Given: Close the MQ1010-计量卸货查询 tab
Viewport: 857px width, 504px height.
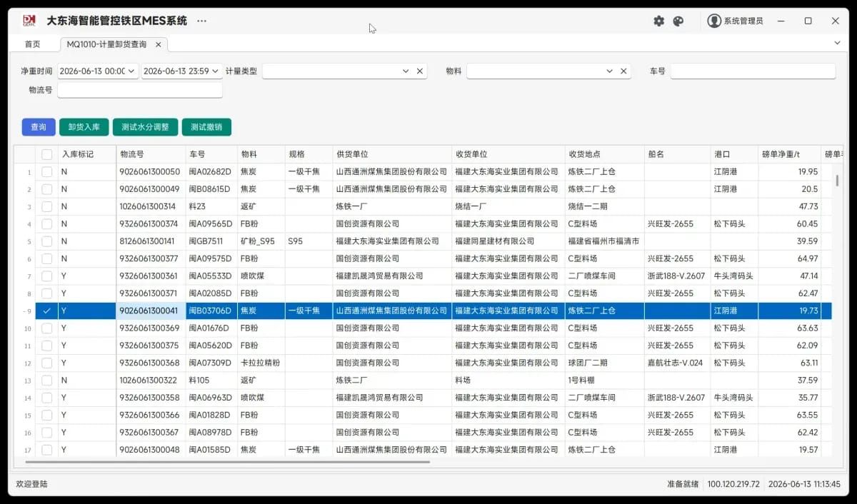Looking at the screenshot, I should 159,44.
